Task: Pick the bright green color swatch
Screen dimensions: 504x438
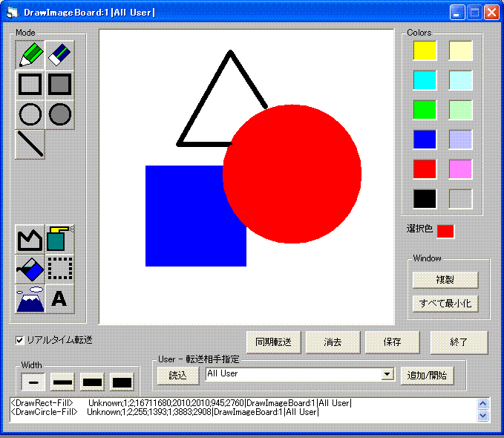Action: [425, 110]
